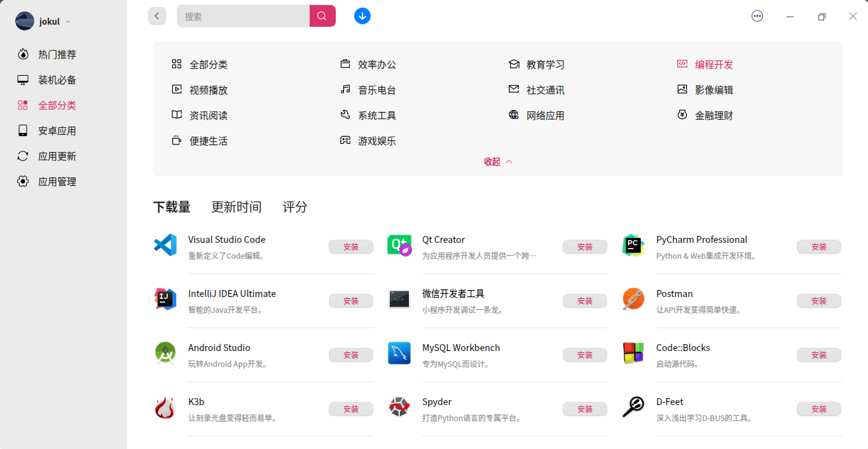Click 安装 to install D-Feet

click(819, 409)
